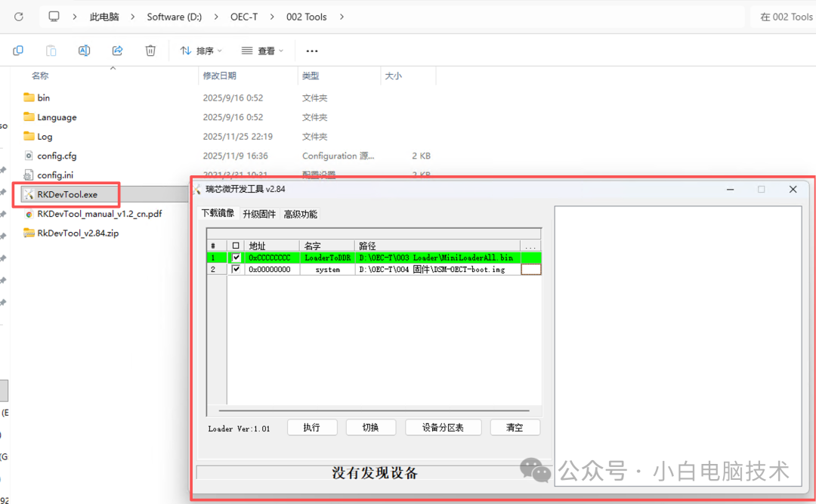Open the 查看 view dropdown
Image resolution: width=816 pixels, height=504 pixels.
coord(262,51)
